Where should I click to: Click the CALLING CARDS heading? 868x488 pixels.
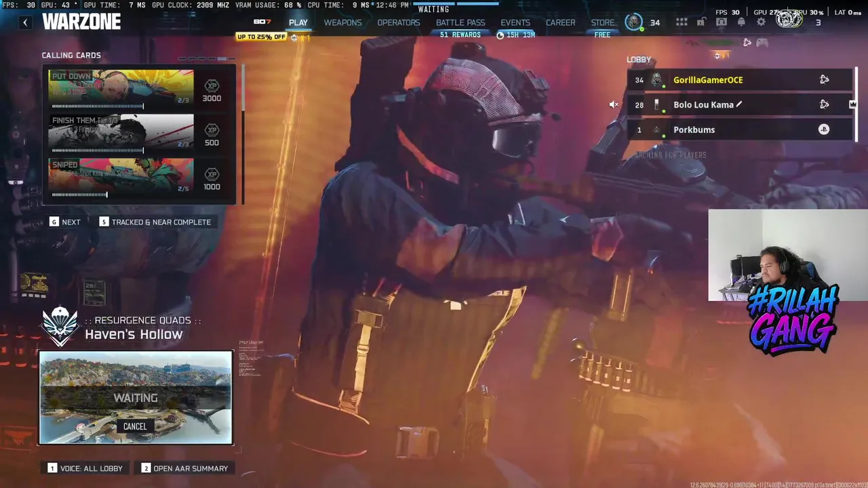71,56
